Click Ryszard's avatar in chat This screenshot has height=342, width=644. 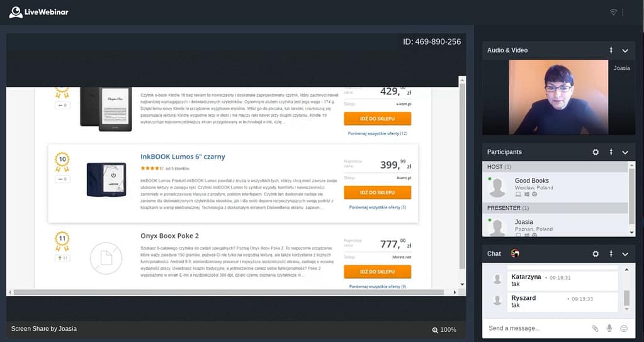[497, 300]
